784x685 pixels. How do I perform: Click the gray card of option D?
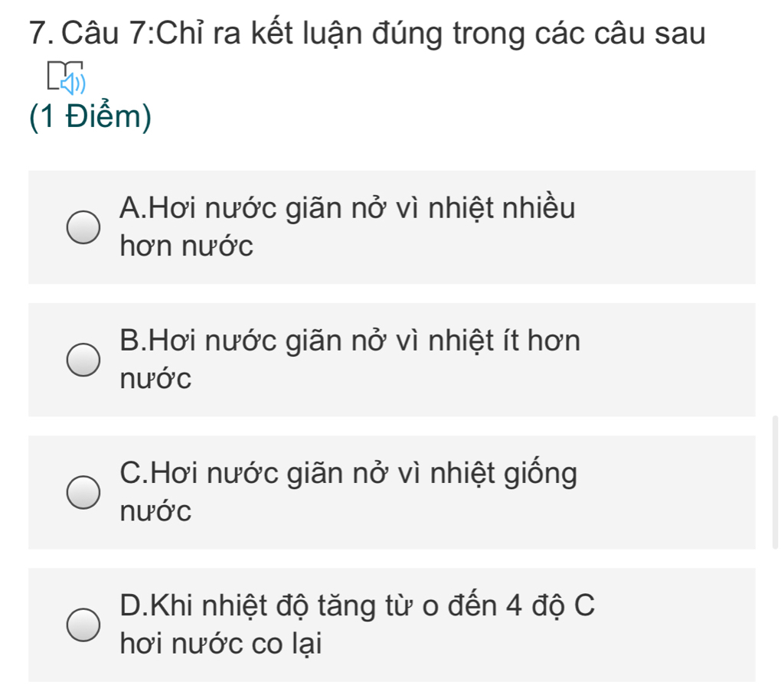click(392, 625)
